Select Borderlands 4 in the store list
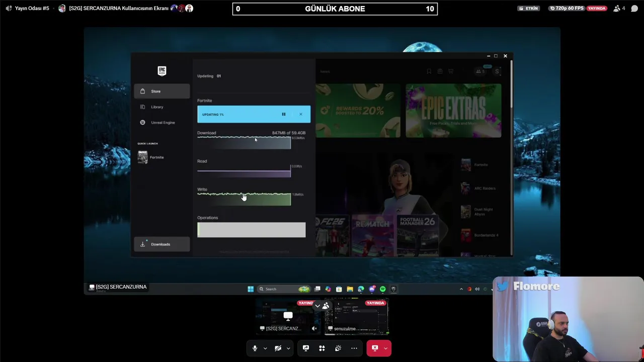This screenshot has width=644, height=362. point(479,235)
